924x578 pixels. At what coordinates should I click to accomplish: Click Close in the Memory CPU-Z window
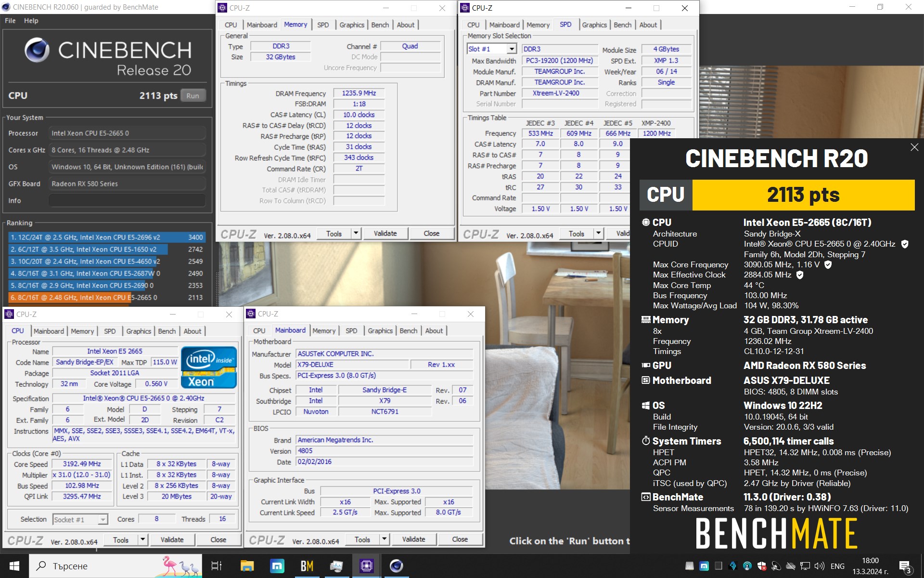click(x=432, y=233)
